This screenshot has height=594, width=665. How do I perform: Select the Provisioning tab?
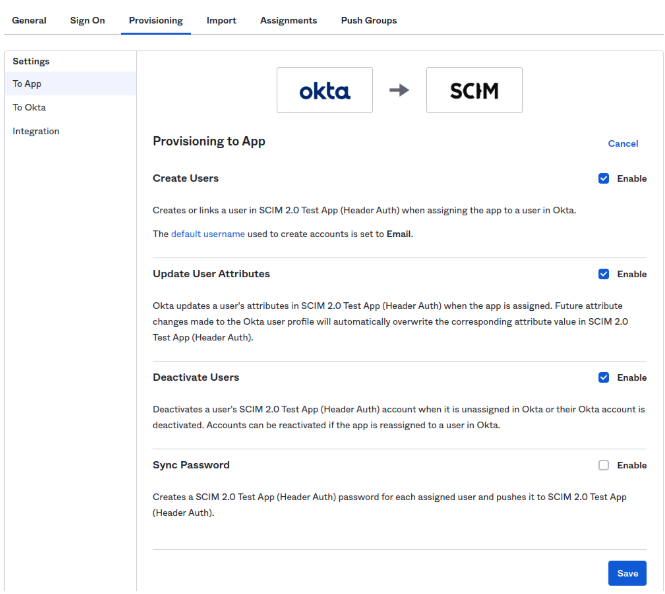coord(156,20)
